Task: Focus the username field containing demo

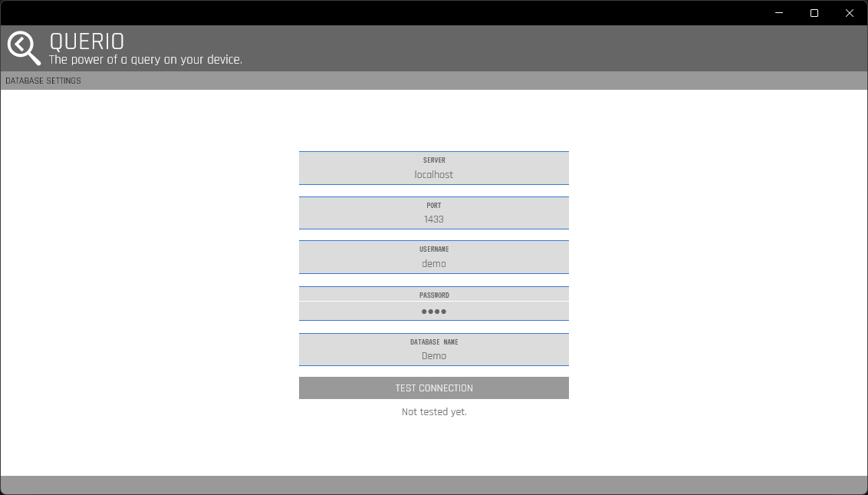Action: tap(434, 264)
